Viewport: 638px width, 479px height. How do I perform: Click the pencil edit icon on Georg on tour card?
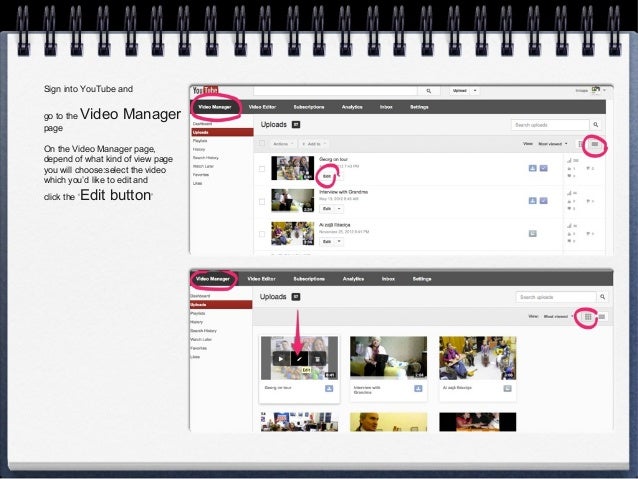(x=299, y=359)
